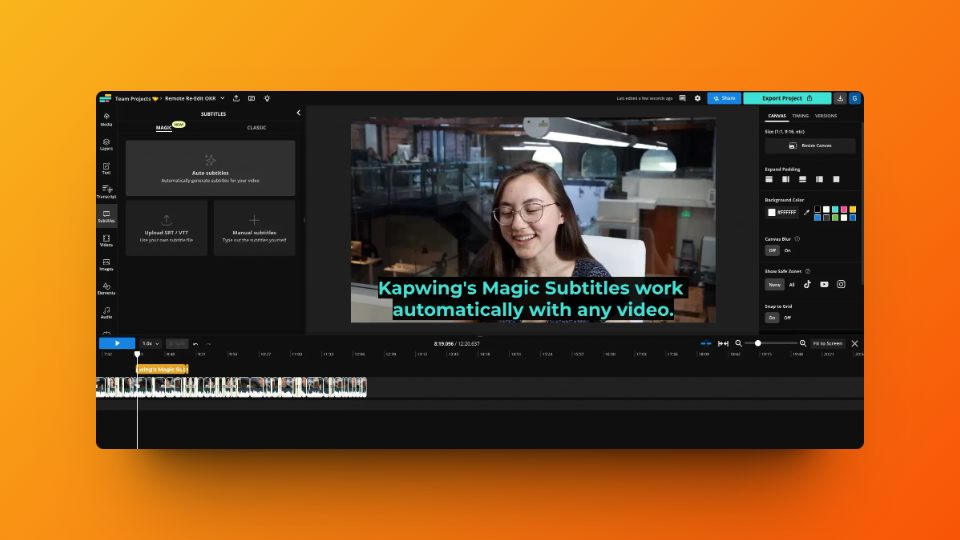Click the Images sidebar icon

(x=106, y=264)
